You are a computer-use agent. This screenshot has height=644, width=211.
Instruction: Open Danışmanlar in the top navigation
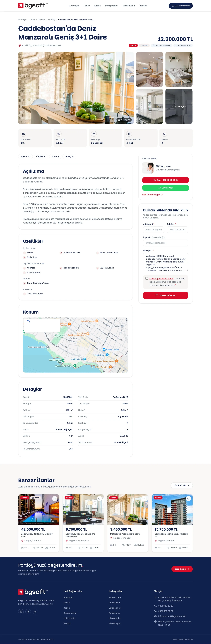click(x=112, y=6)
